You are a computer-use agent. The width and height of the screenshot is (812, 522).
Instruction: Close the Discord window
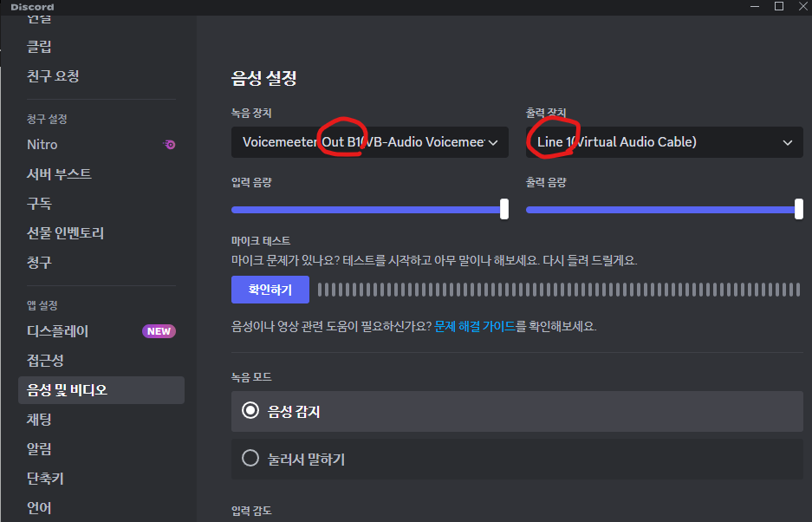point(802,6)
